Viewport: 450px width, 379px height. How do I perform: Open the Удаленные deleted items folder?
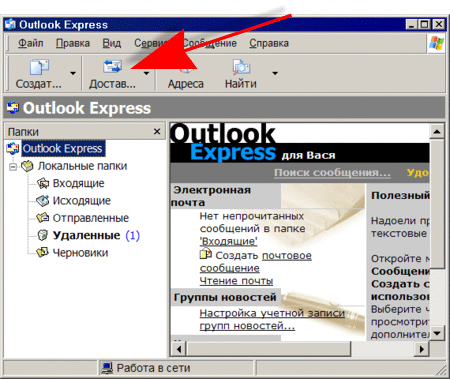click(96, 235)
